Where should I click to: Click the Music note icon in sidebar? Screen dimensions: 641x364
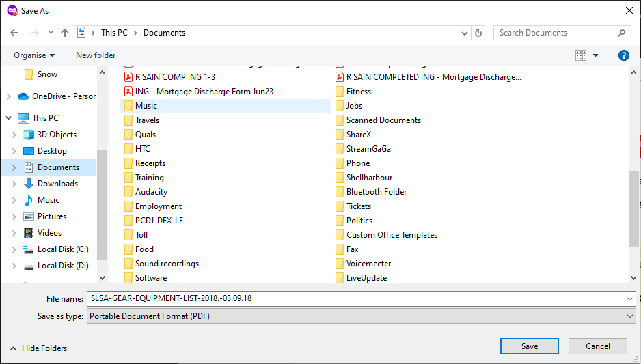pyautogui.click(x=29, y=200)
